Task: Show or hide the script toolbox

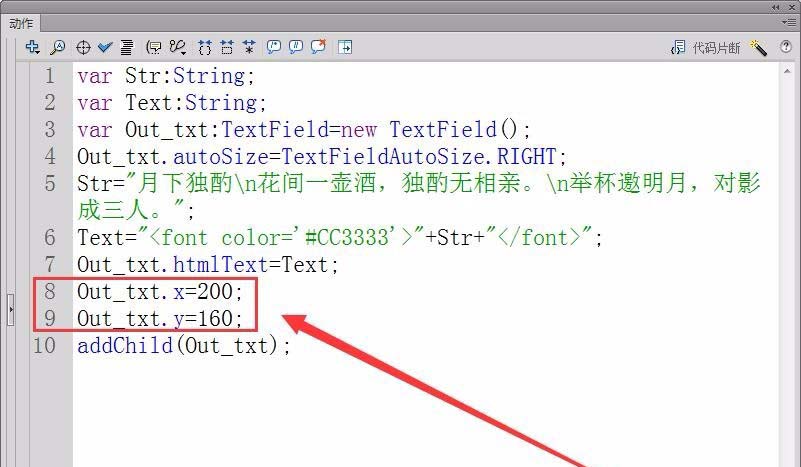Action: tap(345, 48)
